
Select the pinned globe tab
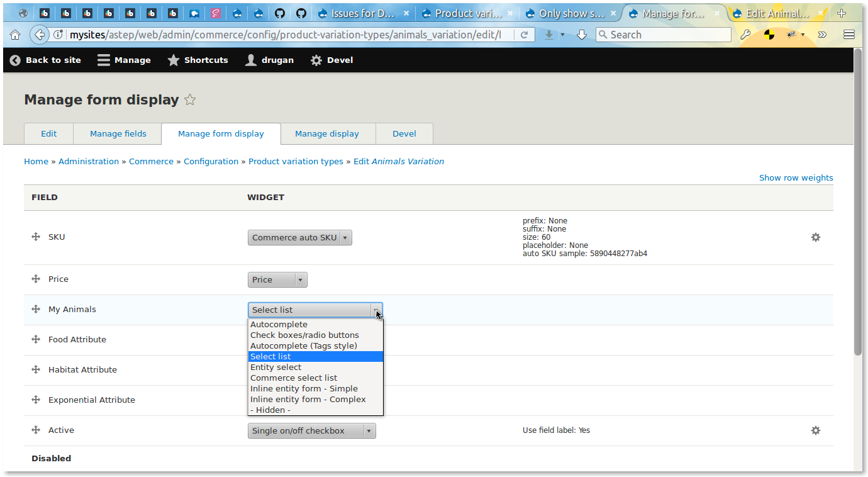(x=23, y=13)
